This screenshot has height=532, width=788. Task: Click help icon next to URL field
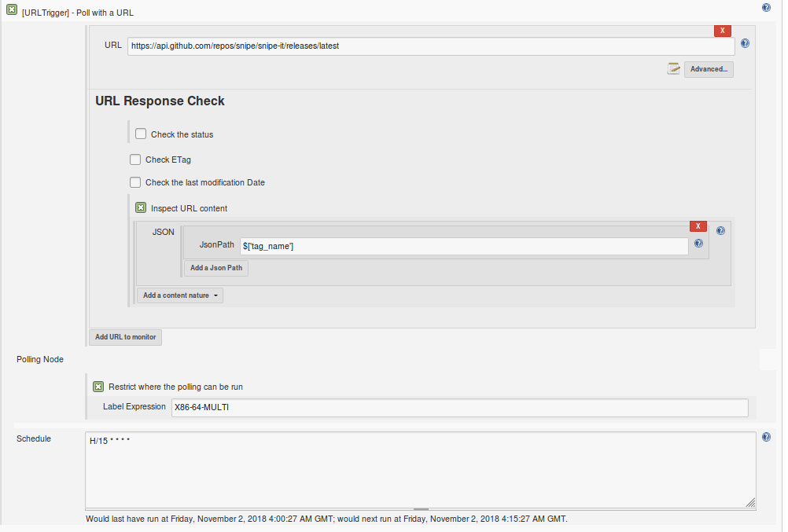[745, 44]
